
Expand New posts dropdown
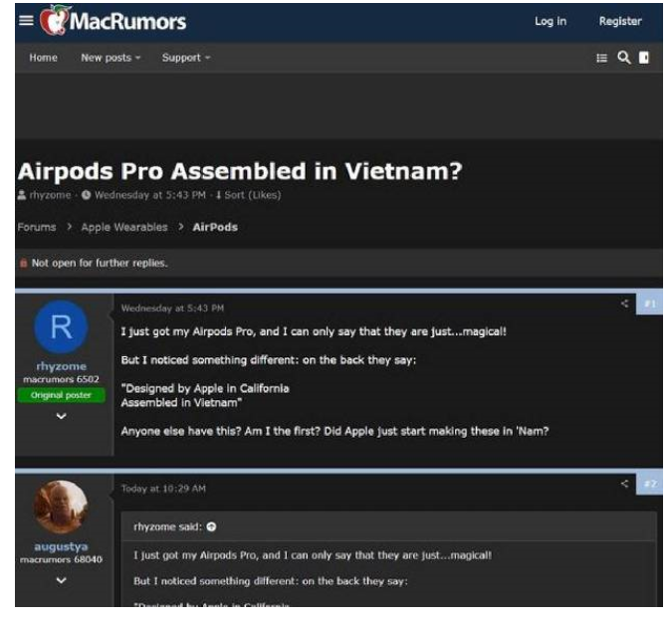(x=111, y=58)
